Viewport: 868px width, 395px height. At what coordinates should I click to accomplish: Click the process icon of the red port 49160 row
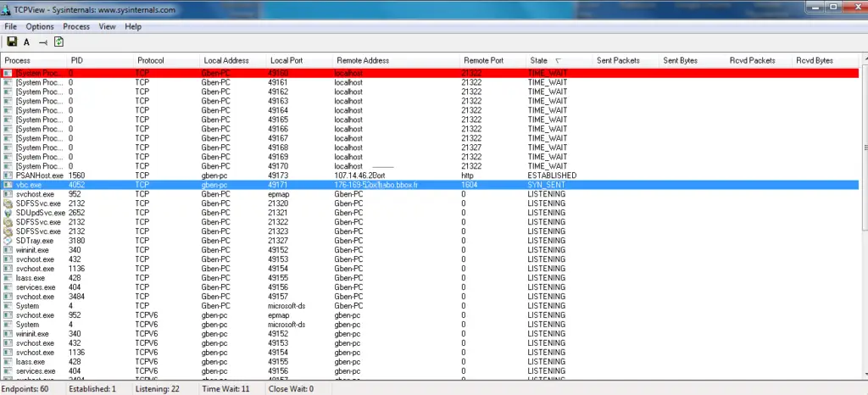point(8,73)
